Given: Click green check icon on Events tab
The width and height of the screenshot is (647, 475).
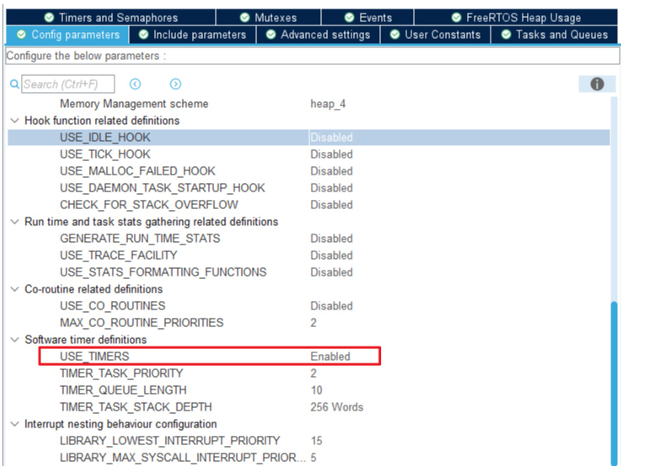Looking at the screenshot, I should [x=349, y=17].
